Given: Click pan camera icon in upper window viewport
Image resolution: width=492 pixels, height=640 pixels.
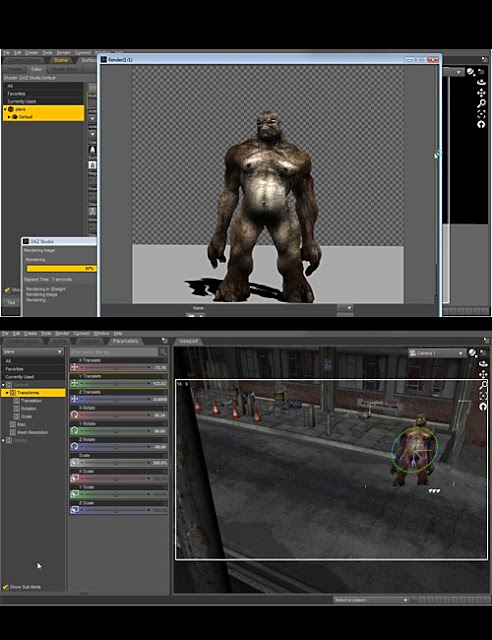Looking at the screenshot, I should pos(481,93).
